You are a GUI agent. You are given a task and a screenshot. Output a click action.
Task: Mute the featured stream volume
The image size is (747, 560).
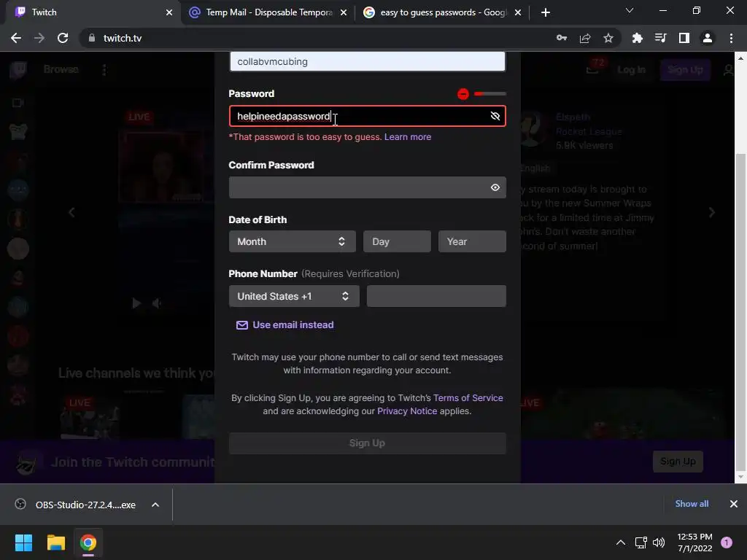156,303
